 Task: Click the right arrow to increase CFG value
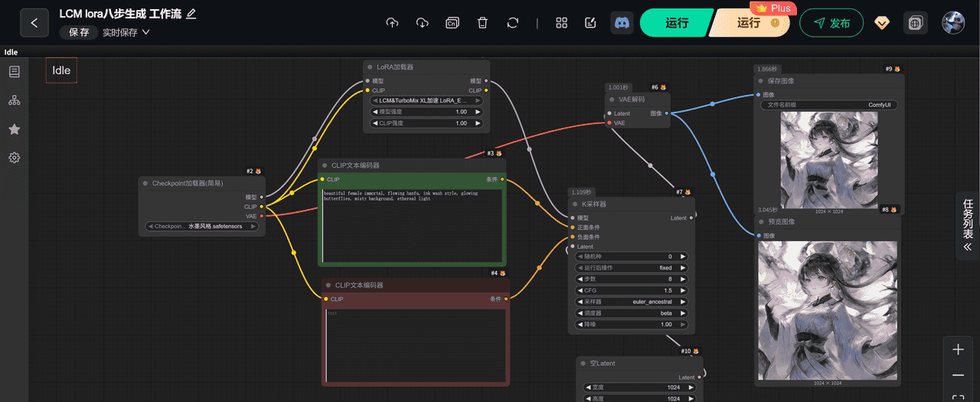point(682,290)
